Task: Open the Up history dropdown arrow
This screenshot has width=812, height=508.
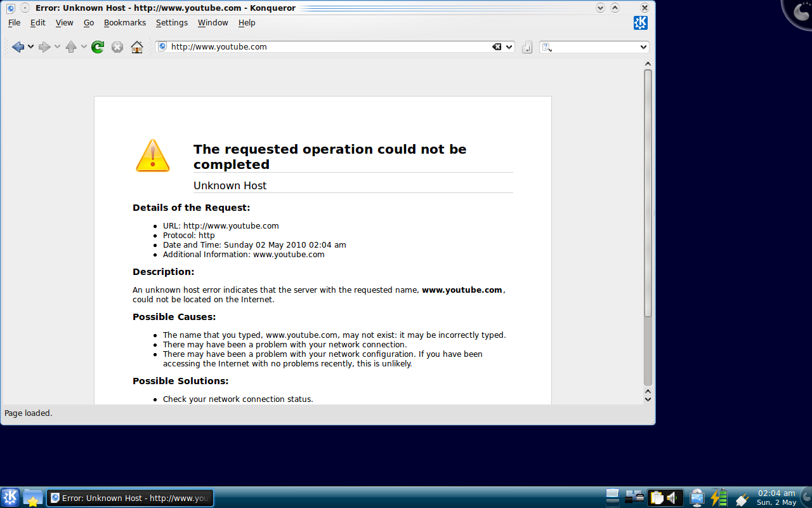Action: pos(84,47)
